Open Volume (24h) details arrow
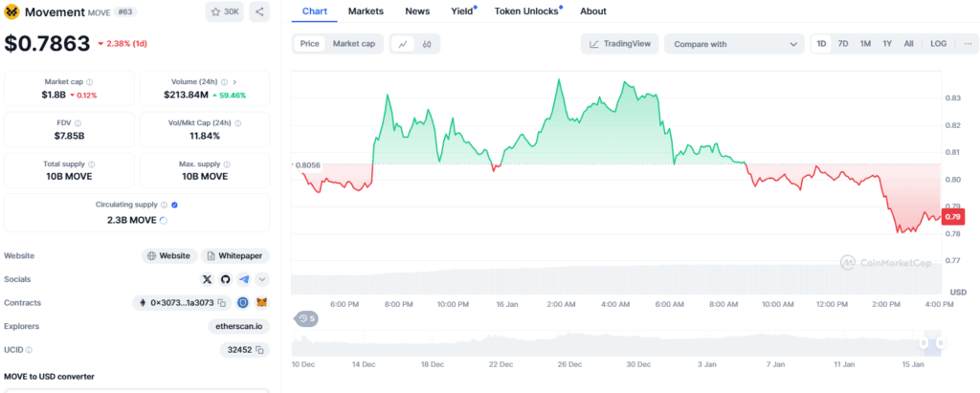 (x=235, y=82)
